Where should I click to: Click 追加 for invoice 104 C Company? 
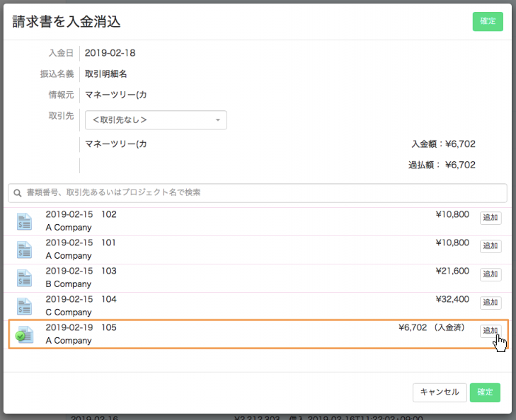click(x=491, y=303)
